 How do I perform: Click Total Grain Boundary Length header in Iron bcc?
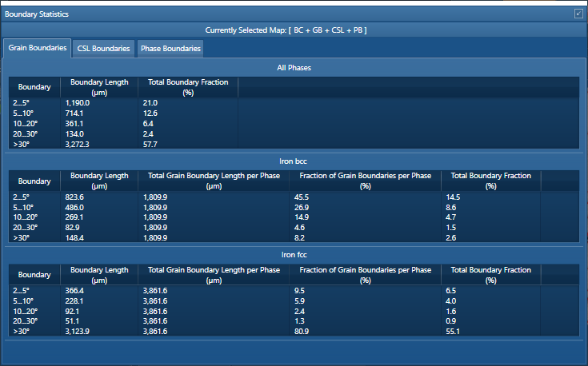click(213, 181)
